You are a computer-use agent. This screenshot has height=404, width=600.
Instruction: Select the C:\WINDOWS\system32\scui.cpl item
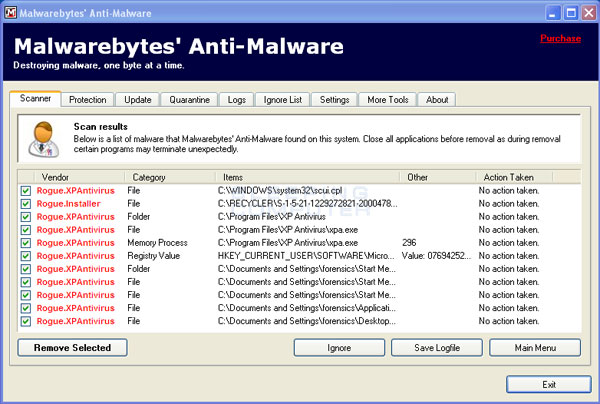280,191
